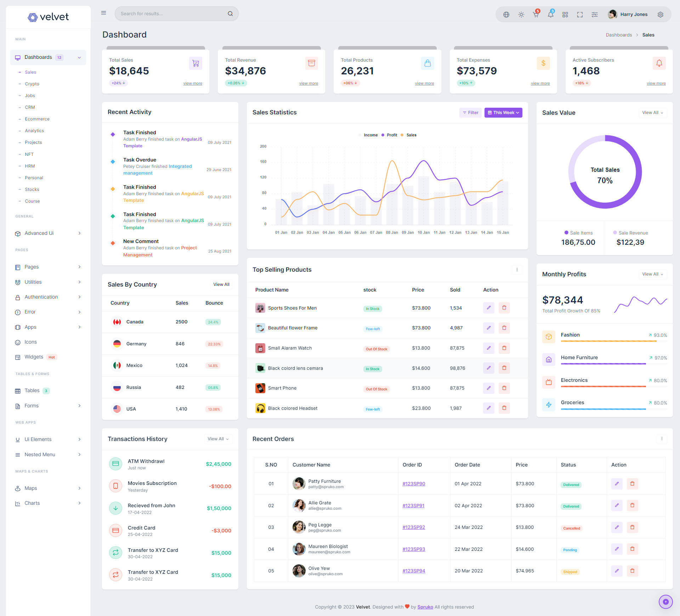Open the This Week dropdown
Image resolution: width=680 pixels, height=616 pixels.
[x=503, y=113]
